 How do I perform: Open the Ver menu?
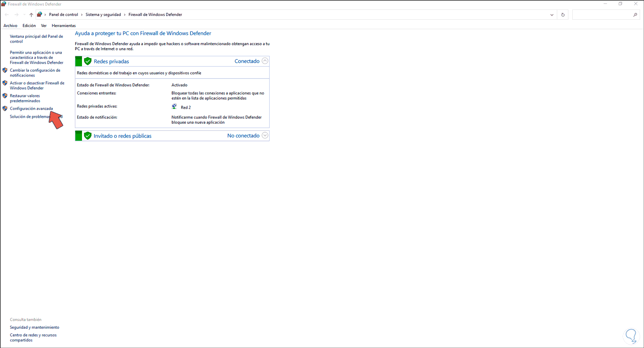[x=44, y=26]
